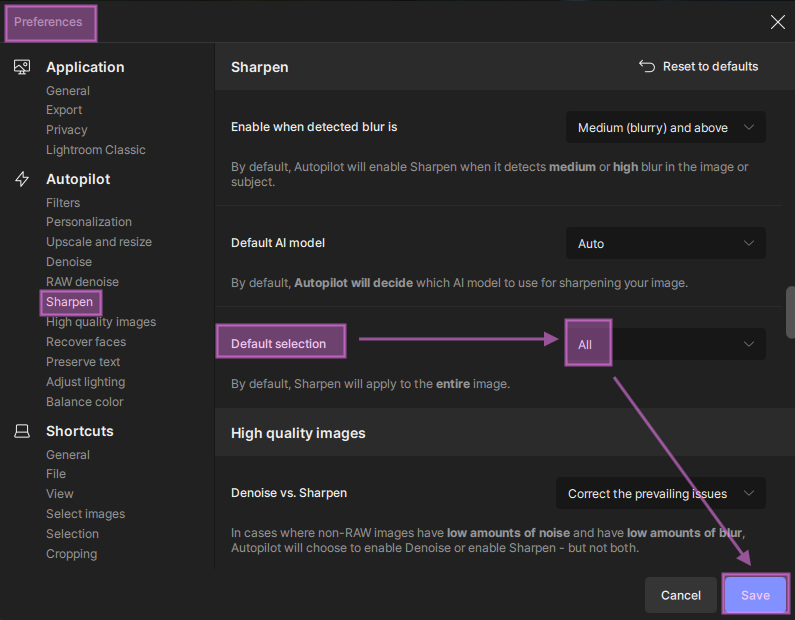Open the Cropping shortcuts page

[x=72, y=554]
